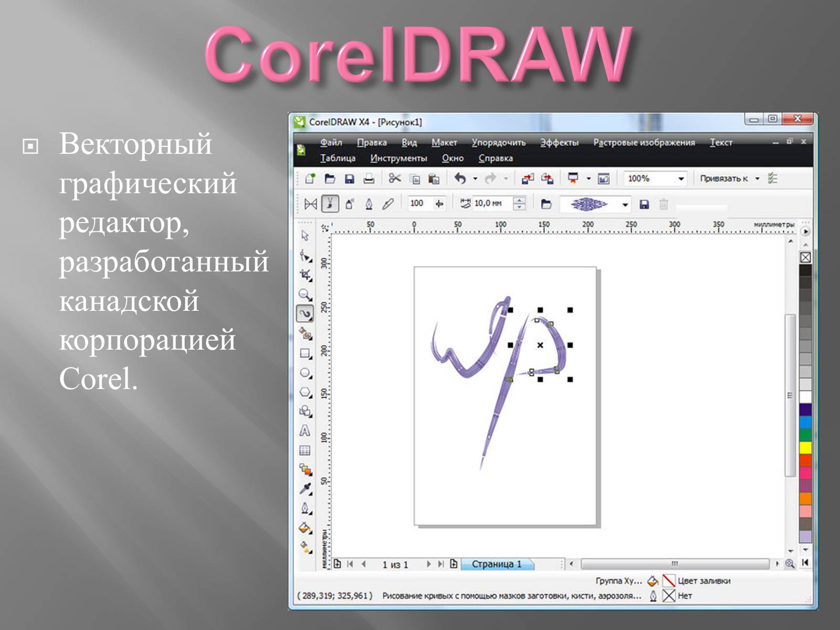The width and height of the screenshot is (840, 630).
Task: Click the Save diskette icon in standard toolbar
Action: (x=349, y=179)
